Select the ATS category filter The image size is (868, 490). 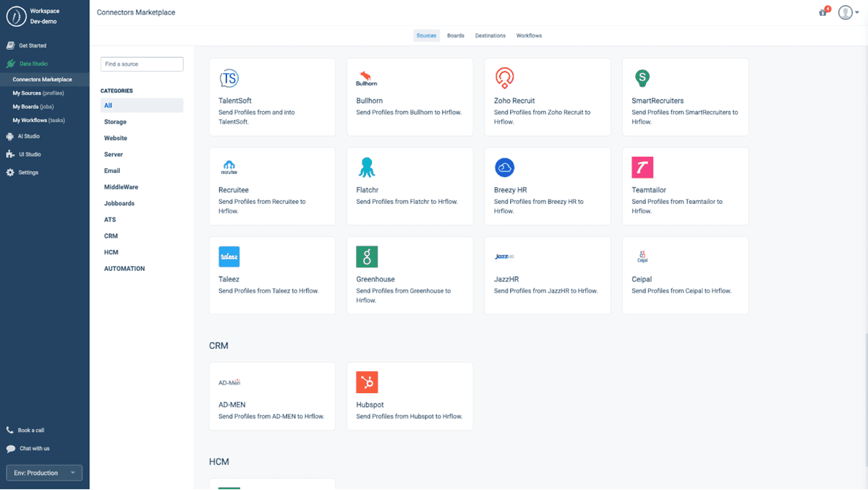109,219
